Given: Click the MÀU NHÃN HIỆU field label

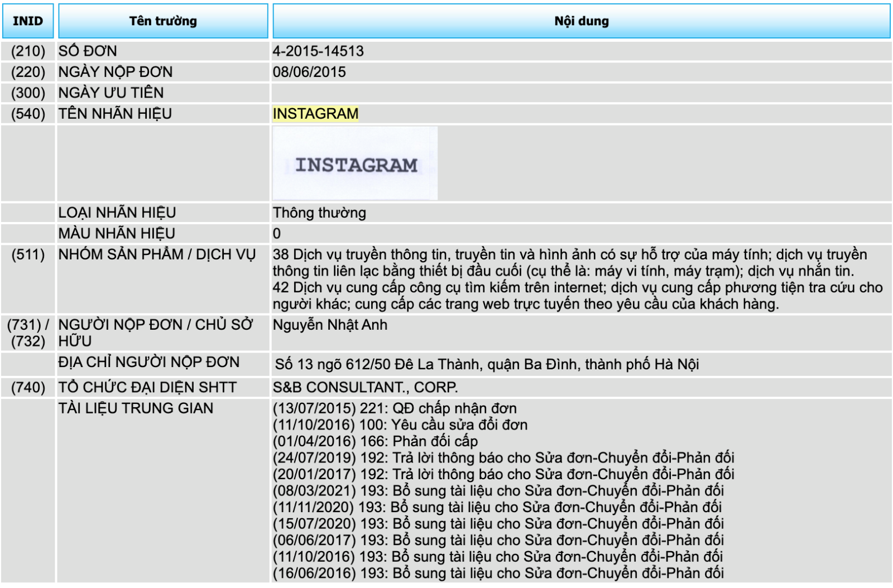Looking at the screenshot, I should click(x=117, y=233).
